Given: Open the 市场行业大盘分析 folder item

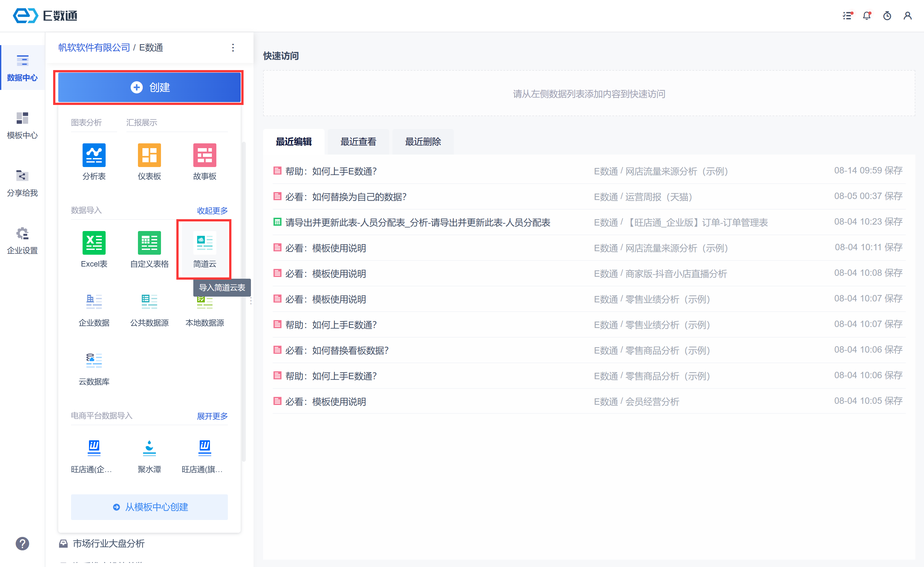Looking at the screenshot, I should (108, 543).
